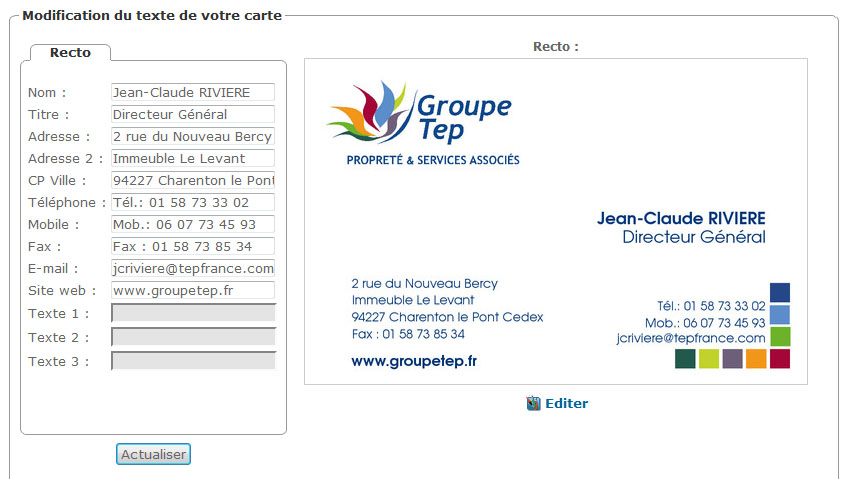Click Immeuble Le Levant line on card preview
The width and height of the screenshot is (850, 479).
(x=413, y=300)
